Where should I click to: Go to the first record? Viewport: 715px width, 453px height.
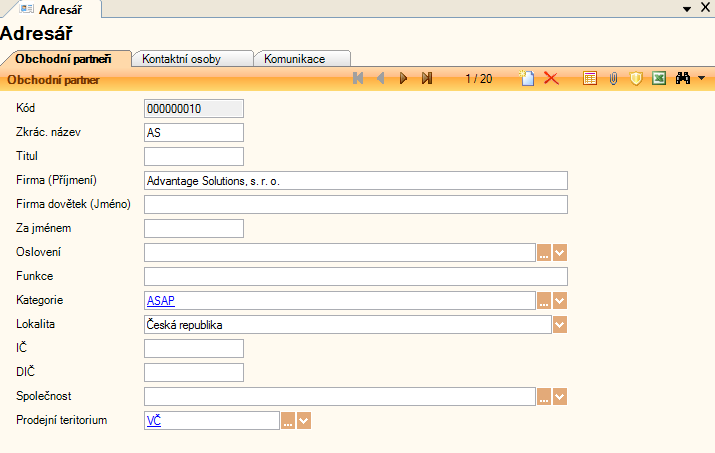(x=358, y=79)
